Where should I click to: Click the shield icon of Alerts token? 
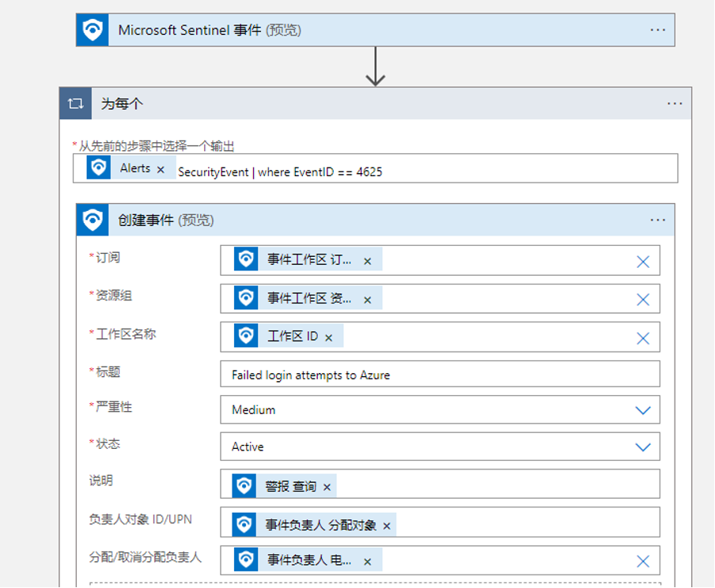tap(99, 168)
